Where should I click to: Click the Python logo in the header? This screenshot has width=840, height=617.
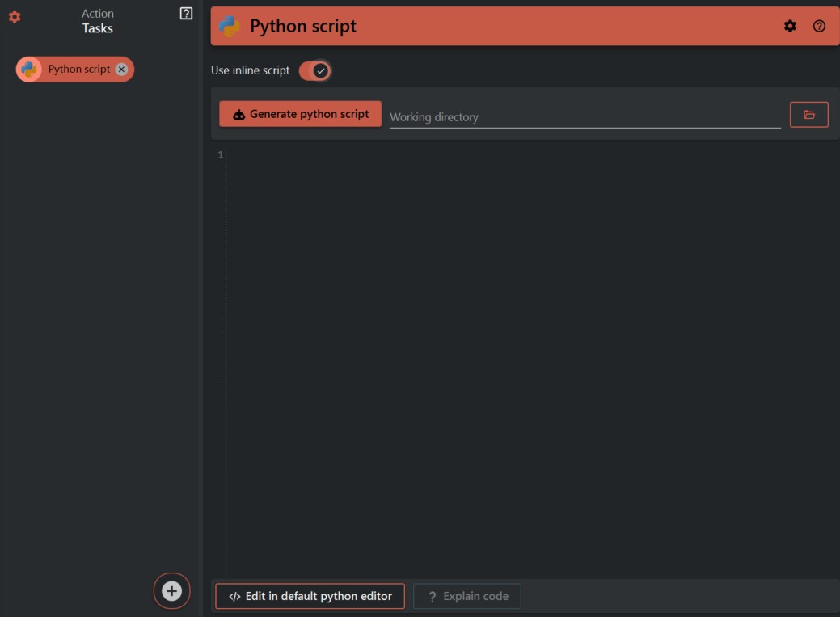[x=230, y=26]
